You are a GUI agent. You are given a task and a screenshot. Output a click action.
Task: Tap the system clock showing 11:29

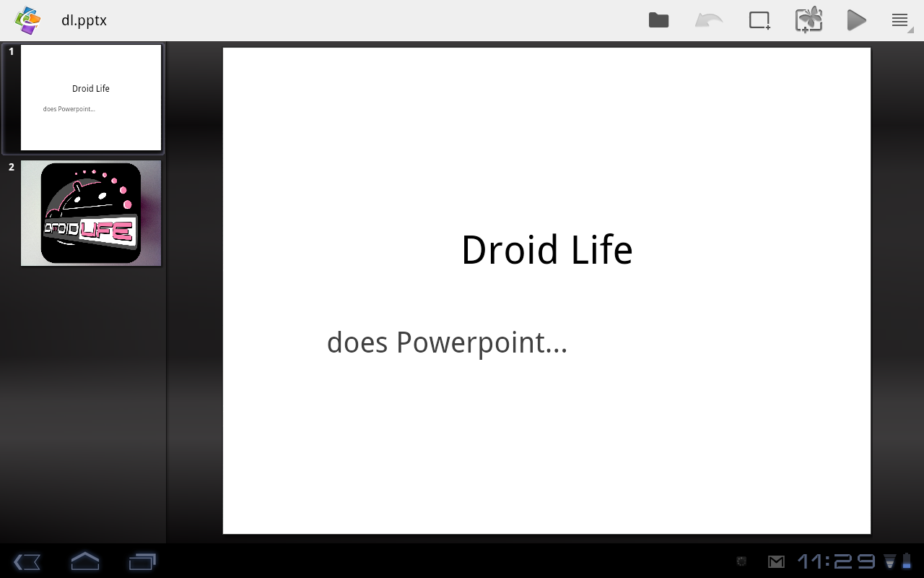(836, 561)
